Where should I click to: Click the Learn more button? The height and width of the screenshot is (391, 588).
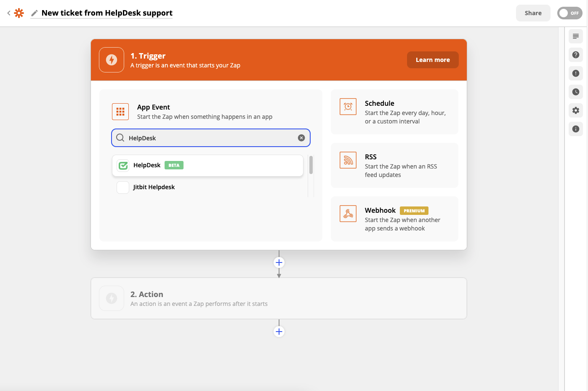click(433, 60)
